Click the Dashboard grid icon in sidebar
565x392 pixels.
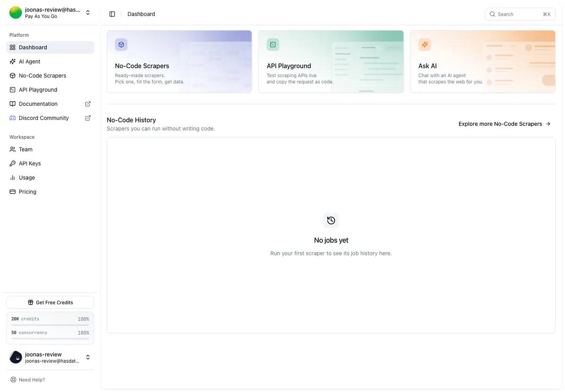(x=13, y=48)
